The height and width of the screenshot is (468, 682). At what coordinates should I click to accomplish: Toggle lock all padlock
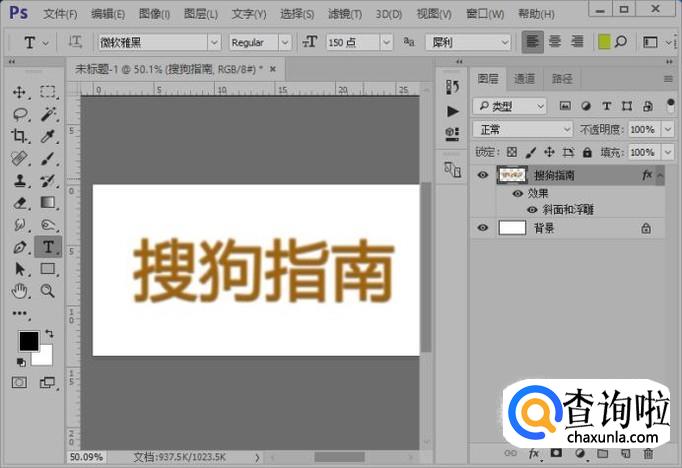[587, 152]
